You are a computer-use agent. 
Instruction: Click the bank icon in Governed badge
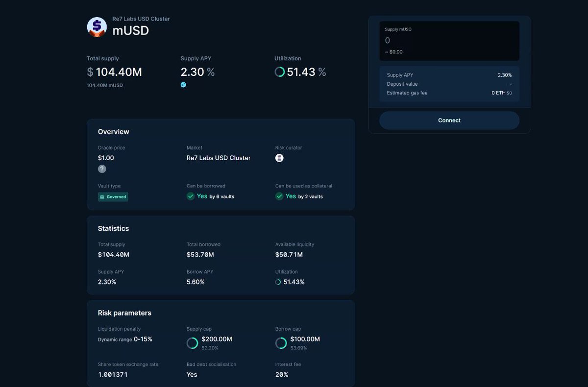[x=102, y=197]
